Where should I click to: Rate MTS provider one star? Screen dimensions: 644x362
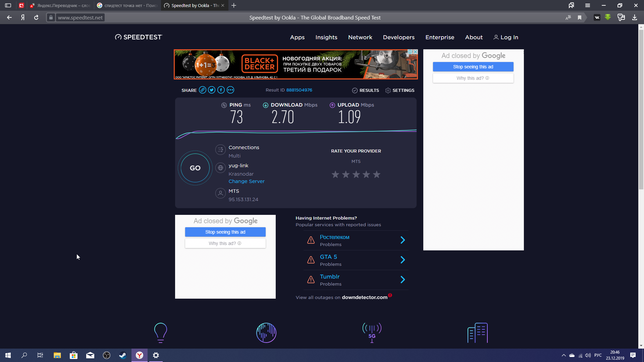point(335,174)
